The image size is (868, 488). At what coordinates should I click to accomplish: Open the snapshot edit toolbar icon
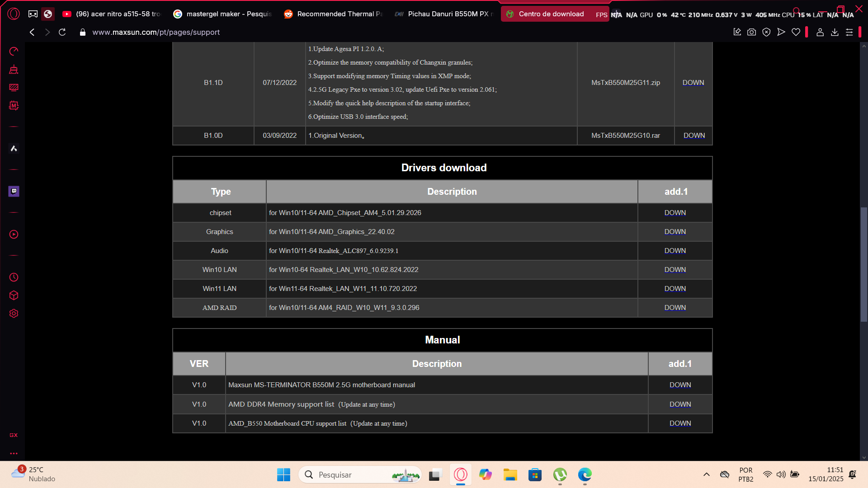coord(737,32)
